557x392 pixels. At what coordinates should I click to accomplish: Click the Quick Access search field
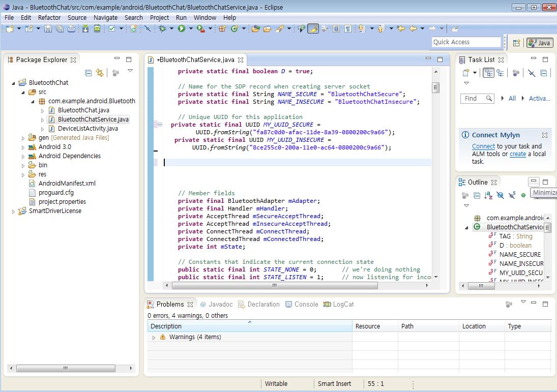click(x=466, y=42)
